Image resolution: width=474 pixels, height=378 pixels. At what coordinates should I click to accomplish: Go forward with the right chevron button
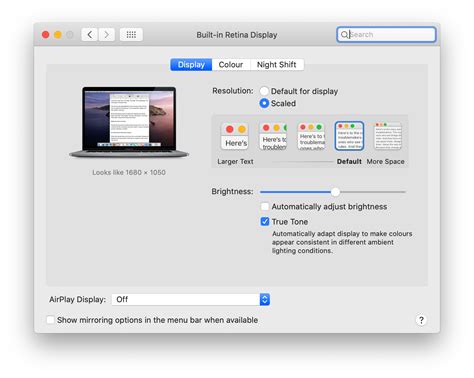click(107, 34)
